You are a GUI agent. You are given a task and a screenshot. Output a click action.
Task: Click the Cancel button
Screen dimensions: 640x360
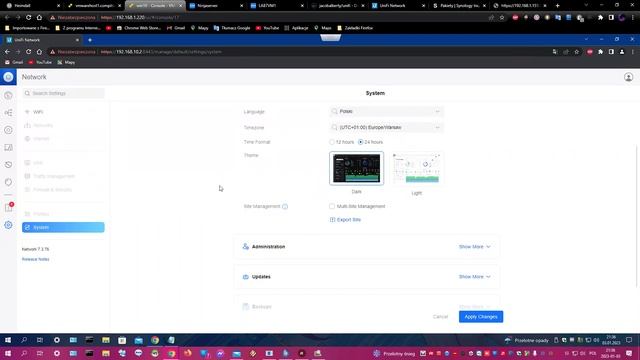(440, 317)
